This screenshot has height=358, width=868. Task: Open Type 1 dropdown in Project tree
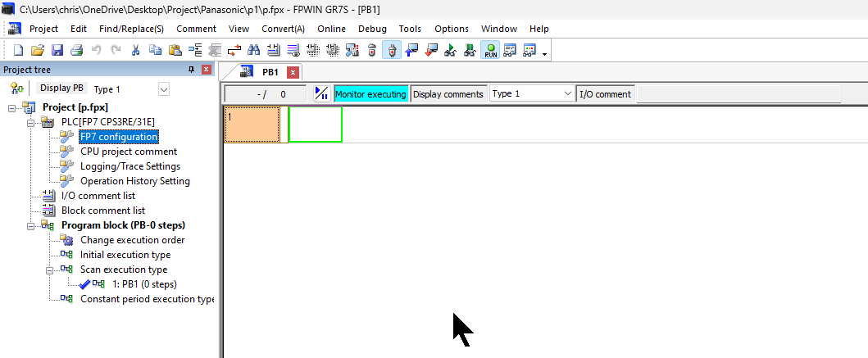point(163,89)
